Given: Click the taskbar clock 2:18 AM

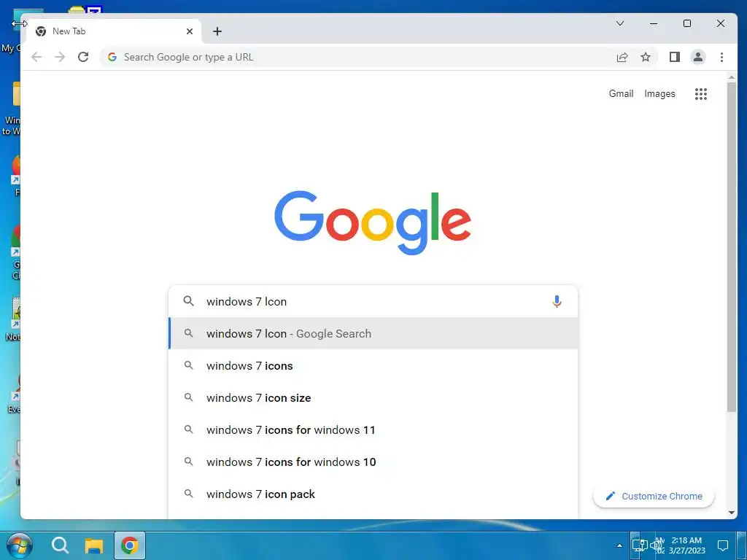Looking at the screenshot, I should [686, 545].
